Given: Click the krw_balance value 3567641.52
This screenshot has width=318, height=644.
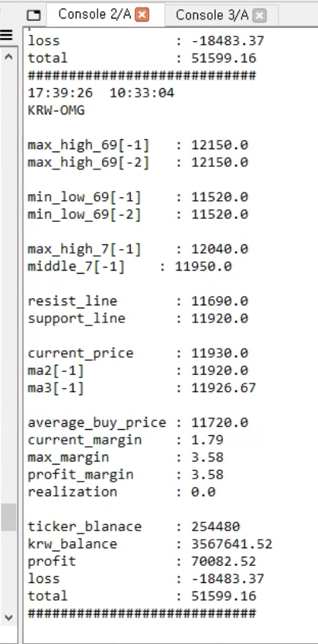Looking at the screenshot, I should [231, 543].
